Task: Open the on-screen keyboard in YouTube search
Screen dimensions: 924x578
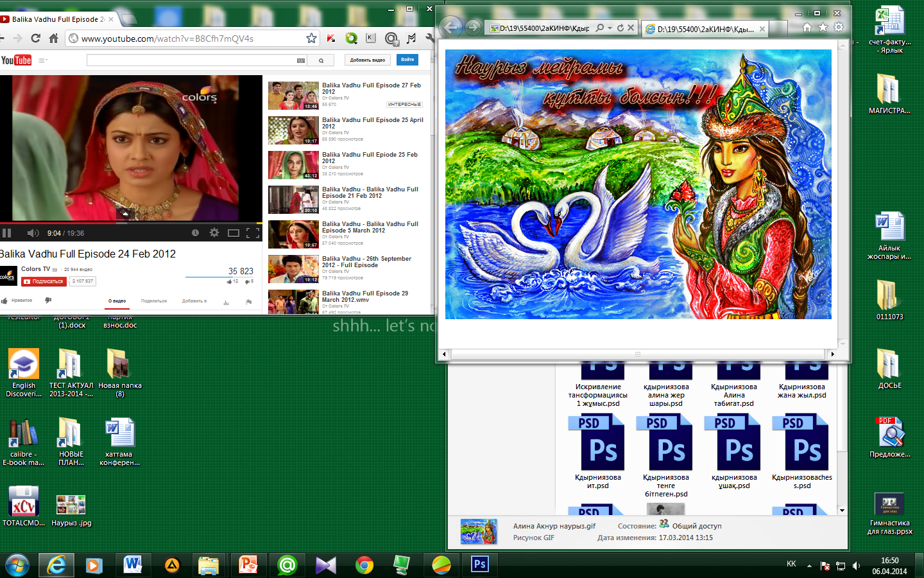Action: click(301, 60)
